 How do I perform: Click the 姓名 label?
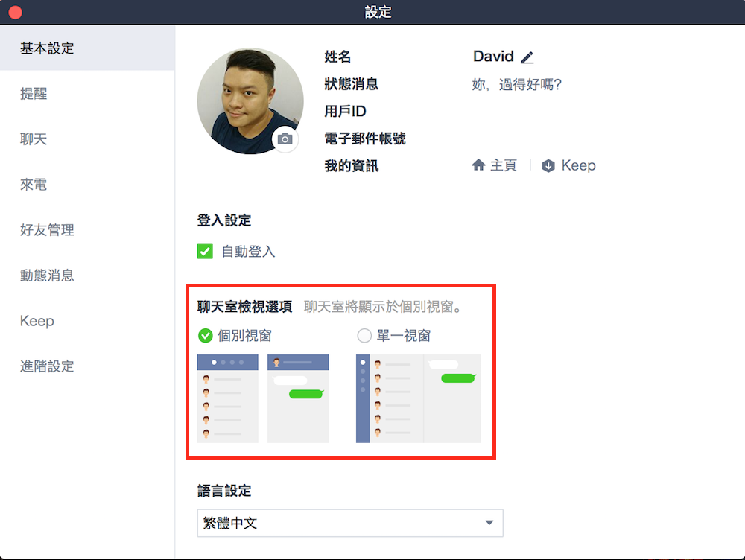[337, 57]
